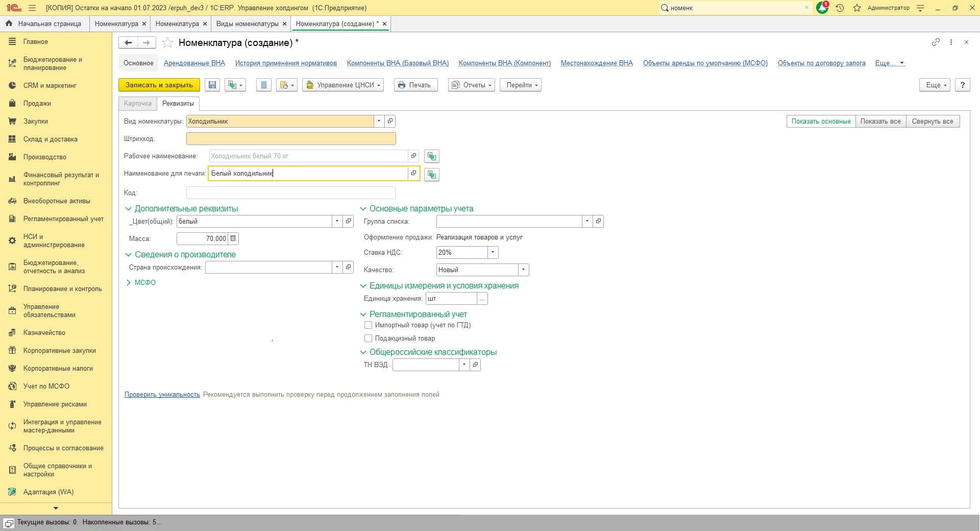Open calculator icon in Масса field
The image size is (980, 531).
(x=233, y=238)
